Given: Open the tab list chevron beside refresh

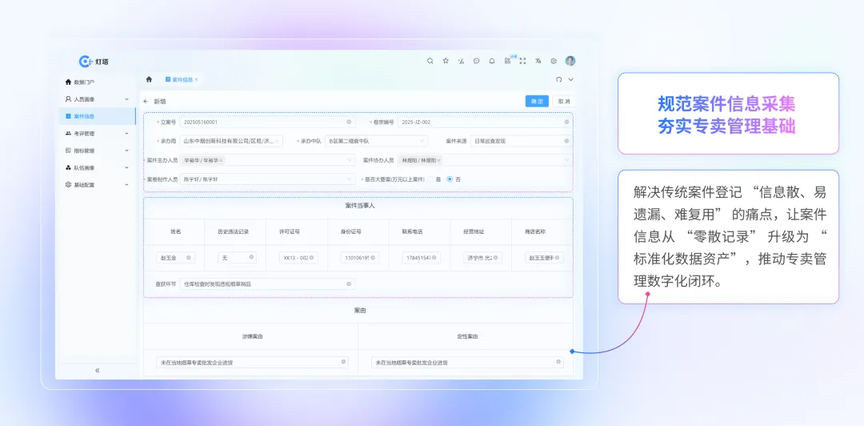Looking at the screenshot, I should (x=571, y=79).
